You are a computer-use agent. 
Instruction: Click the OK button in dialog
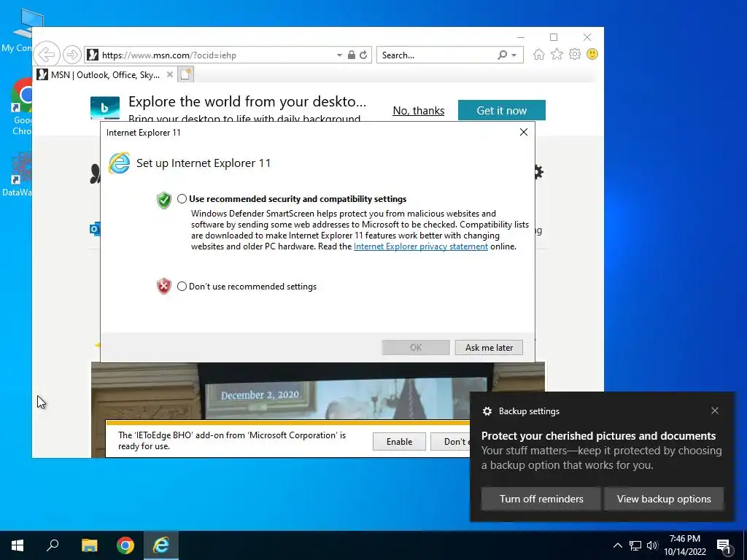click(x=415, y=348)
